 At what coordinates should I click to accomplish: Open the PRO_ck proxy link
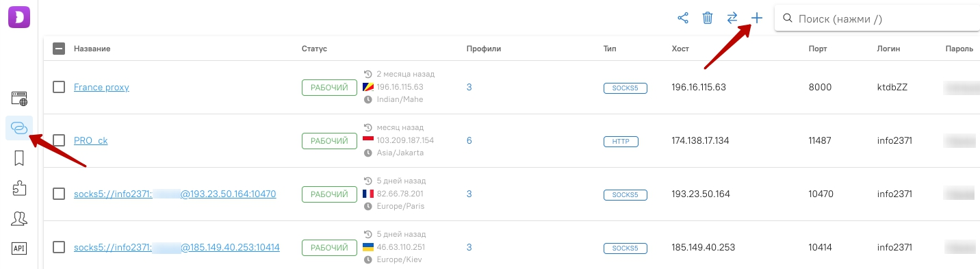pos(90,140)
